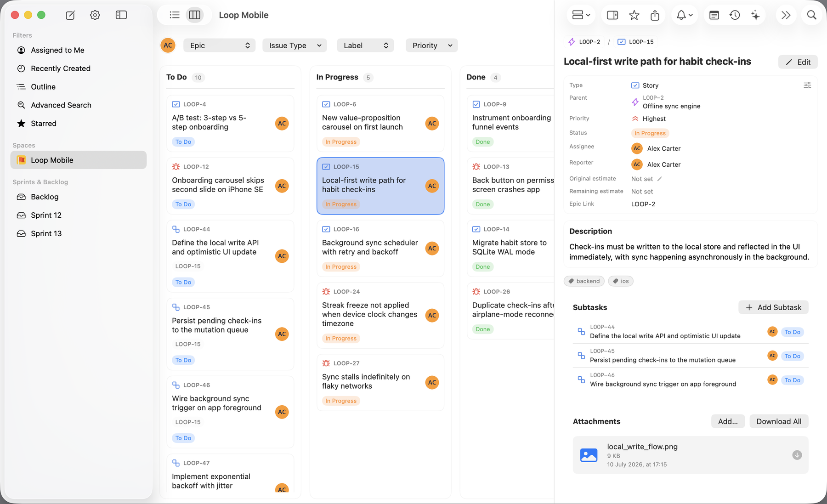Open the Issue Type filter dropdown

tap(295, 45)
